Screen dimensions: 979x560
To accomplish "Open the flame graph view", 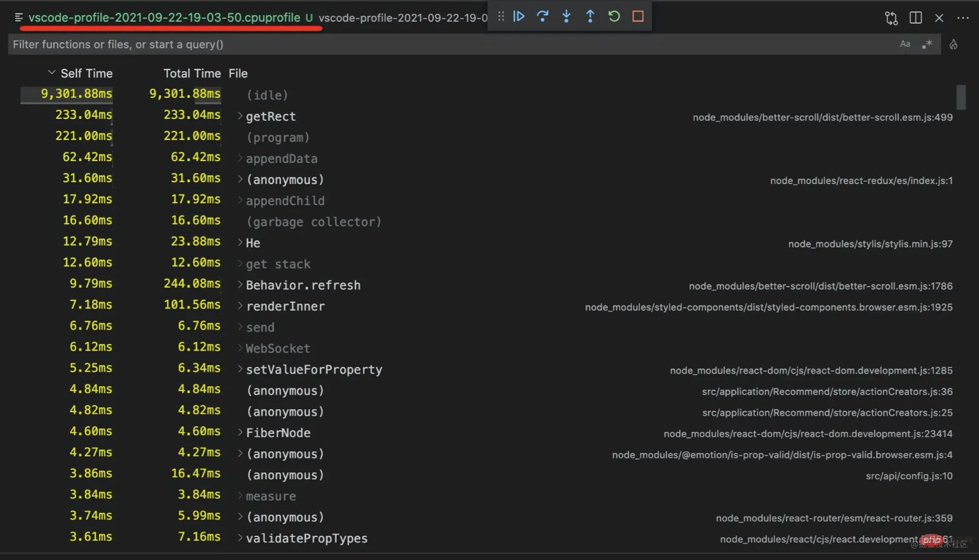I will click(954, 44).
